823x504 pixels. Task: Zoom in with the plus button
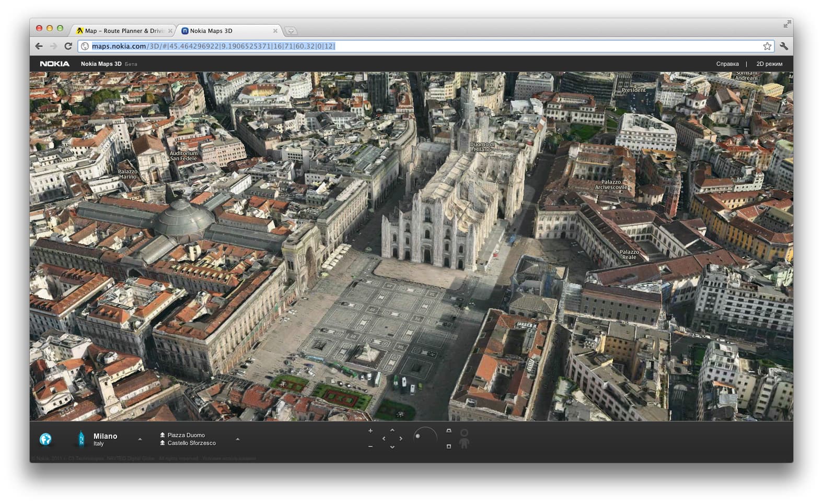point(370,431)
